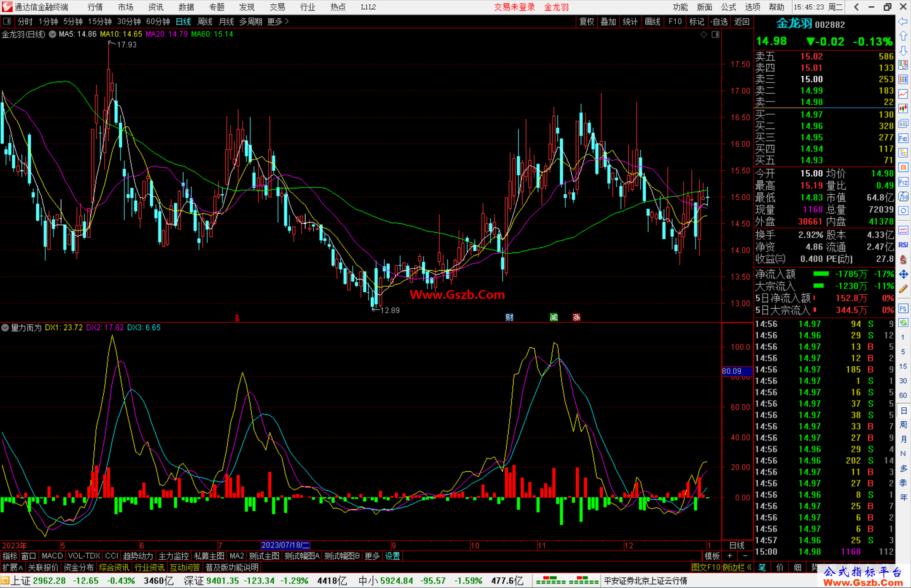The width and height of the screenshot is (911, 588).
Task: Click the connection signal indicator in status bar
Action: coord(567,581)
